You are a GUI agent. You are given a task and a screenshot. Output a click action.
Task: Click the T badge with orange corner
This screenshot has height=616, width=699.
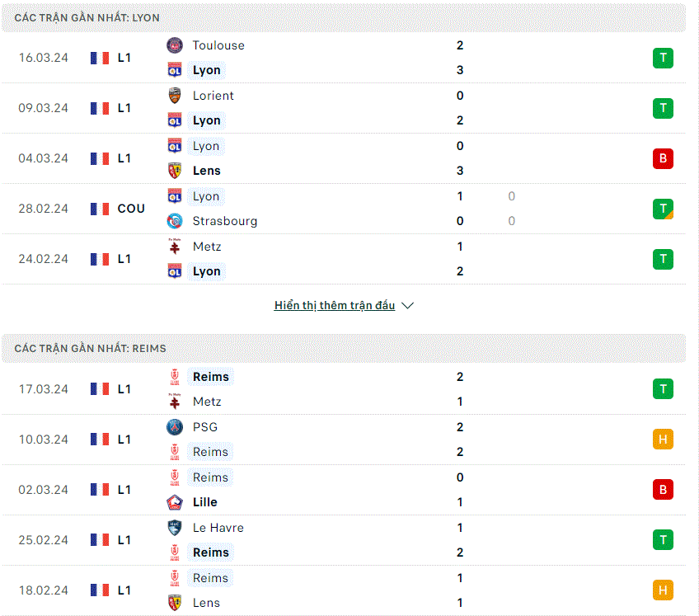coord(663,209)
